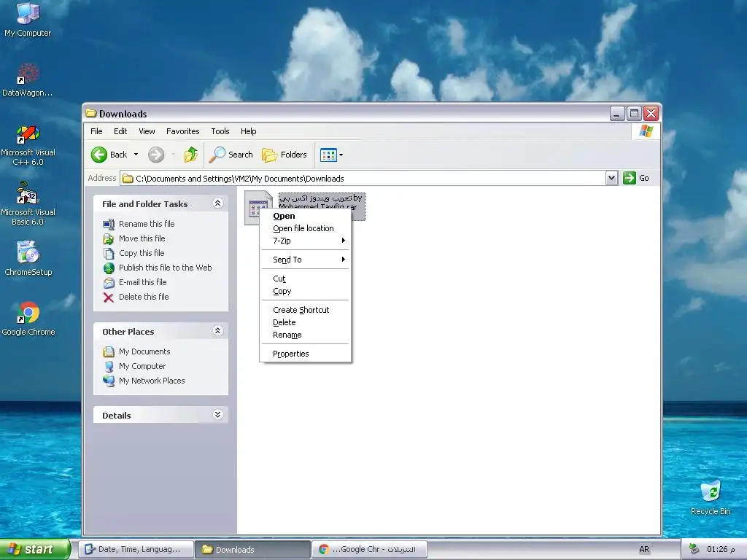The height and width of the screenshot is (560, 747).
Task: Click the Views toolbar icon
Action: coord(328,155)
